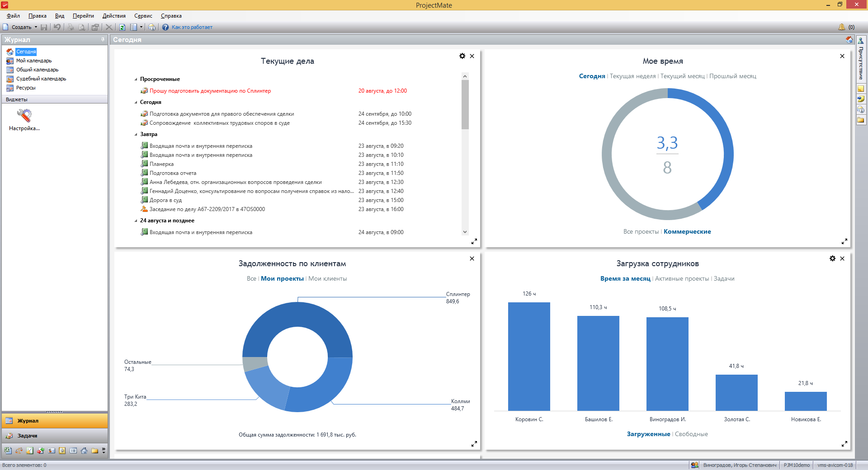Viewport: 868px width, 470px height.
Task: Click the scales of justice navigation icon
Action: 19,451
